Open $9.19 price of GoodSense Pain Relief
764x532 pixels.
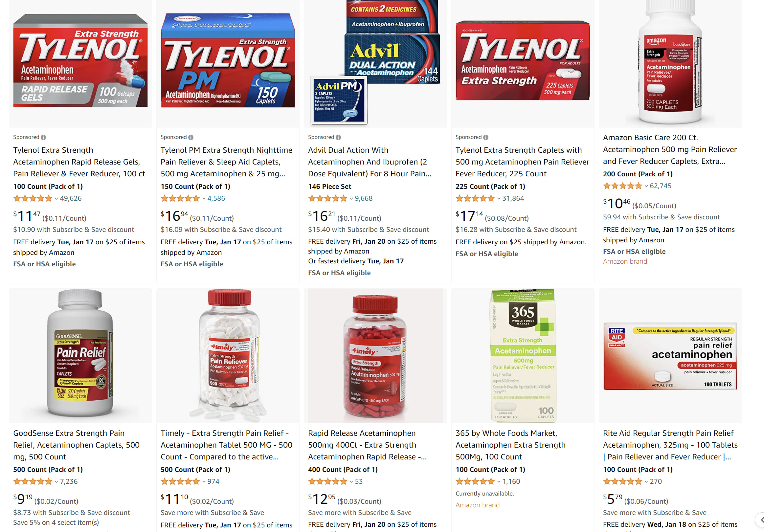pyautogui.click(x=23, y=499)
